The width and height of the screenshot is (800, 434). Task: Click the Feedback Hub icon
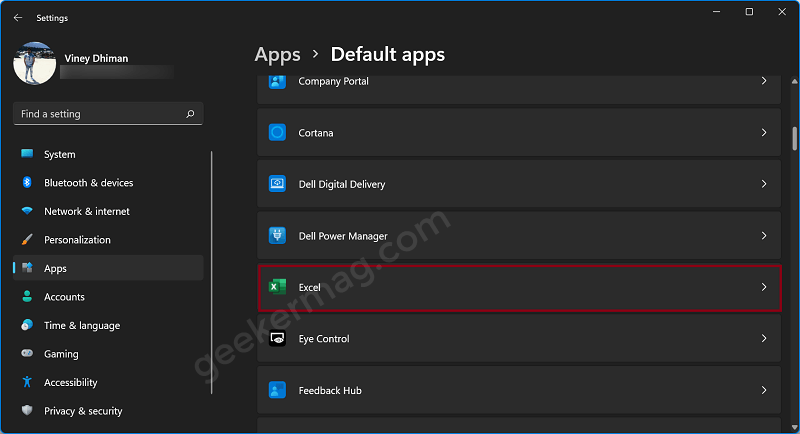[278, 390]
